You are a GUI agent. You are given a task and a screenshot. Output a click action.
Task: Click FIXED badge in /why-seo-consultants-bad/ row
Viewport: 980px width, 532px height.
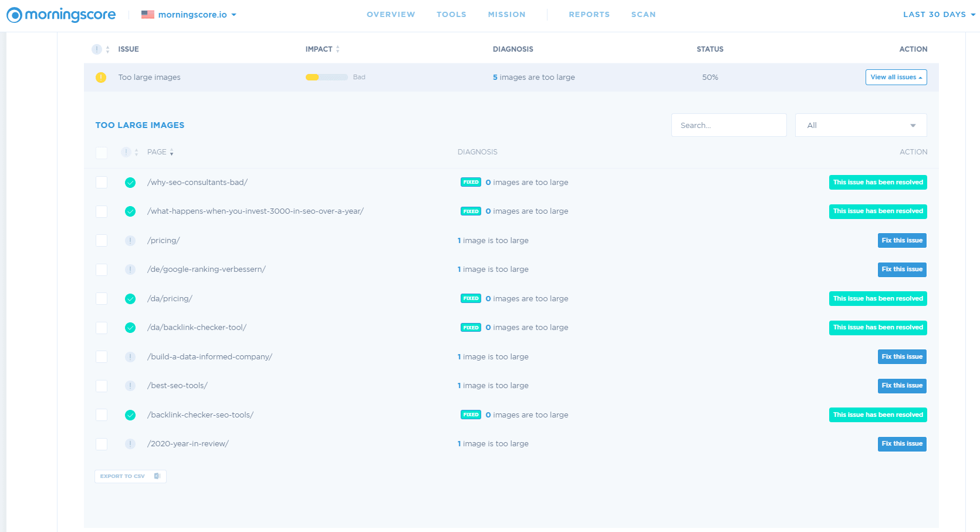point(471,183)
